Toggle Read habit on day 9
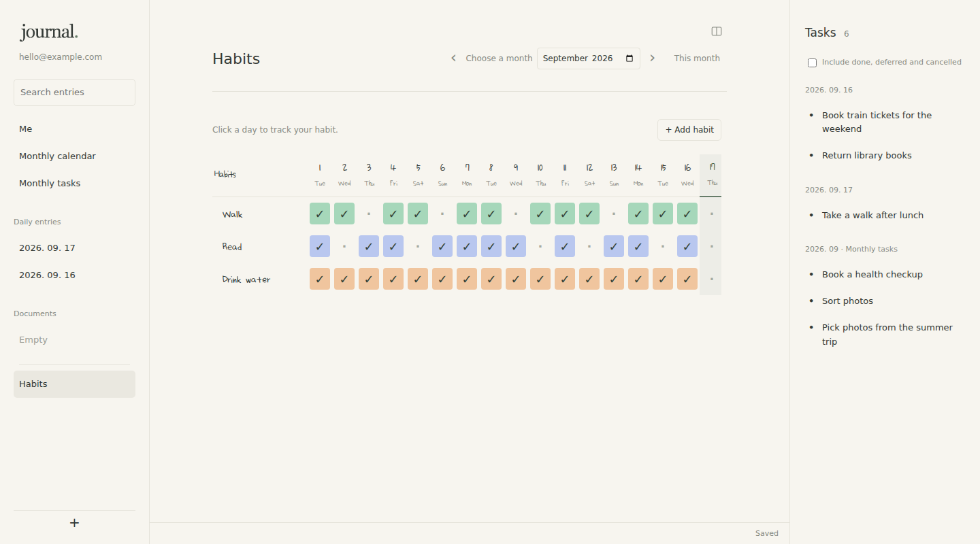980x544 pixels. click(x=516, y=246)
